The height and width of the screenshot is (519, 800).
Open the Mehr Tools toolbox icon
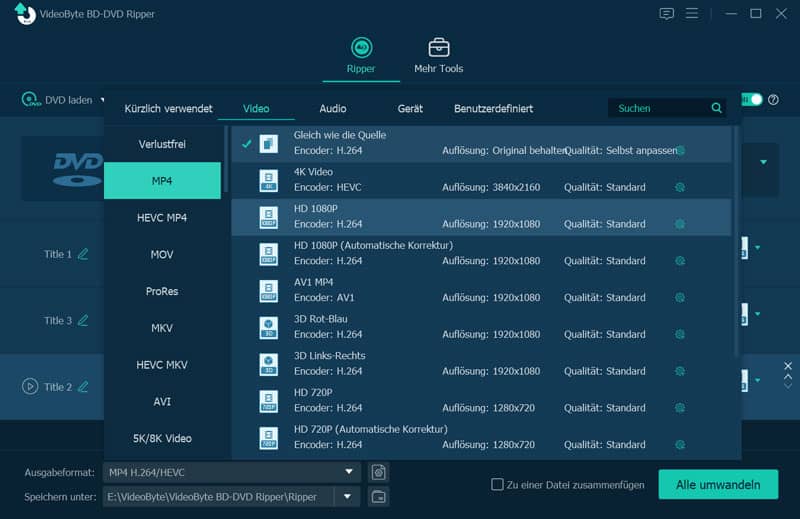click(438, 48)
